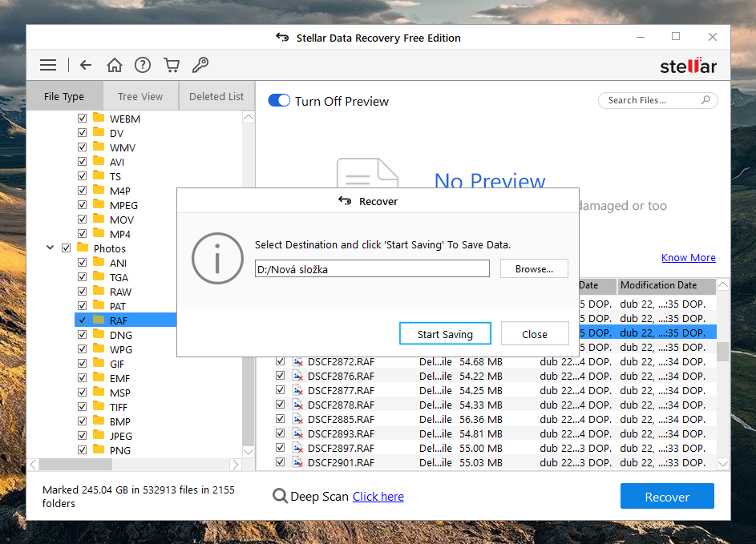Screen dimensions: 756x544
Task: Sort by Modification Date column header
Action: pyautogui.click(x=667, y=285)
